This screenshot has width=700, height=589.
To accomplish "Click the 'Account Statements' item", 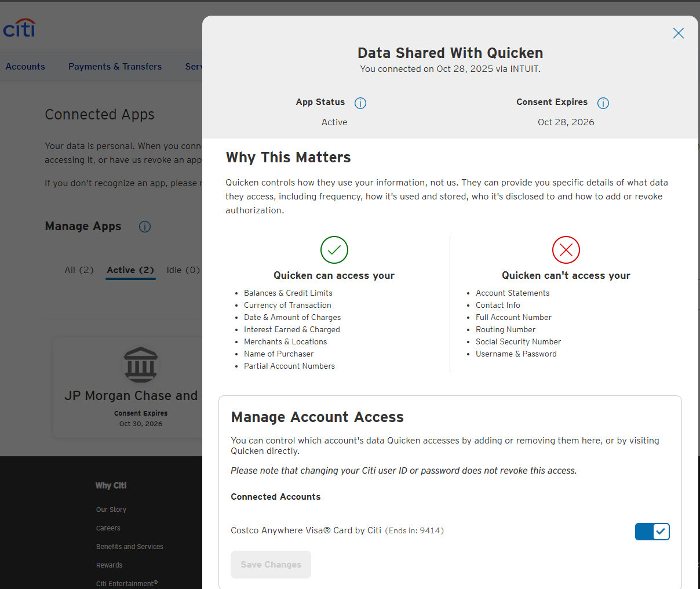I will (512, 293).
